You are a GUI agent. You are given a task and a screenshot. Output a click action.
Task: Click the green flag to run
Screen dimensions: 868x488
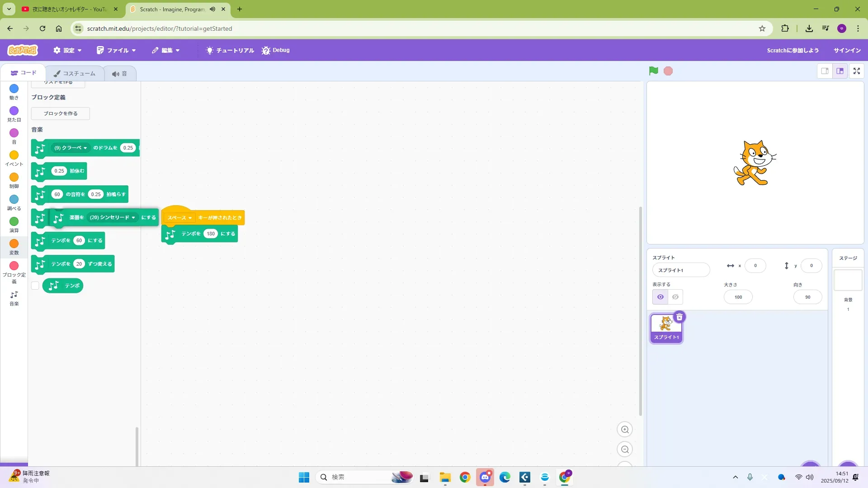click(653, 71)
